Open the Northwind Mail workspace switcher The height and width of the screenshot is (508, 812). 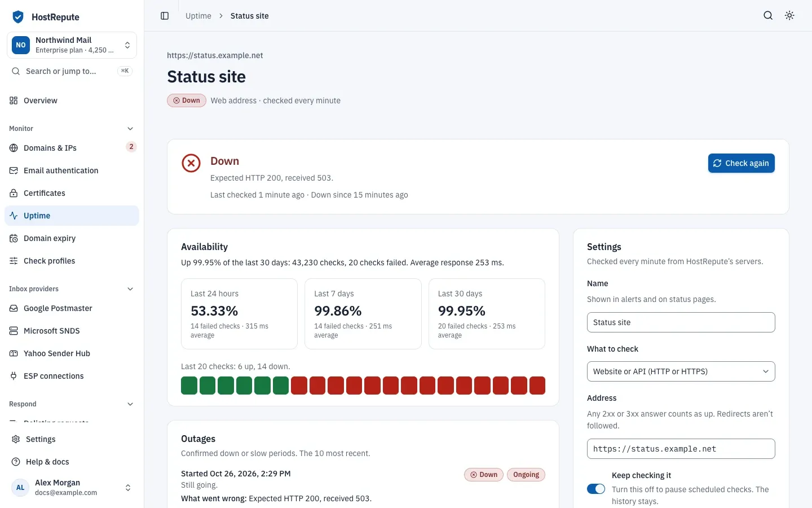72,45
